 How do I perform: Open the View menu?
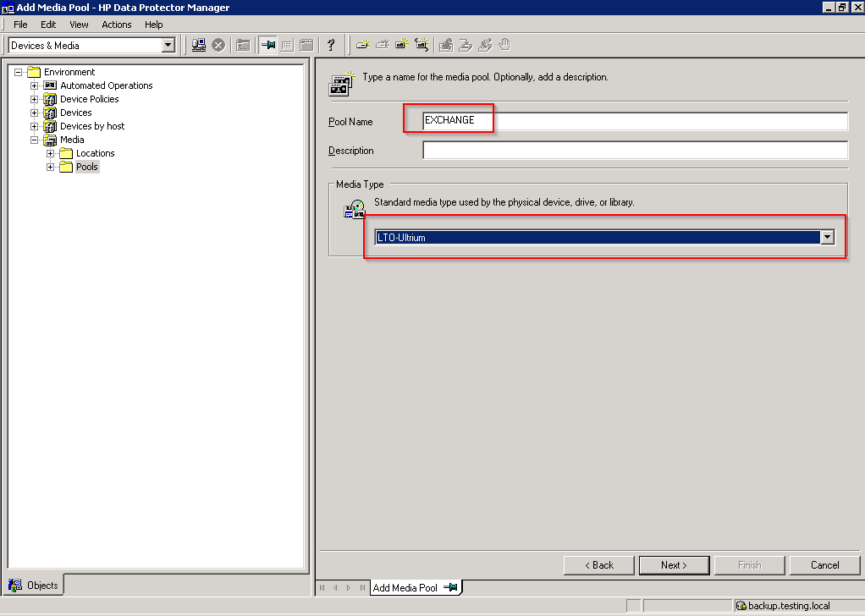tap(79, 25)
